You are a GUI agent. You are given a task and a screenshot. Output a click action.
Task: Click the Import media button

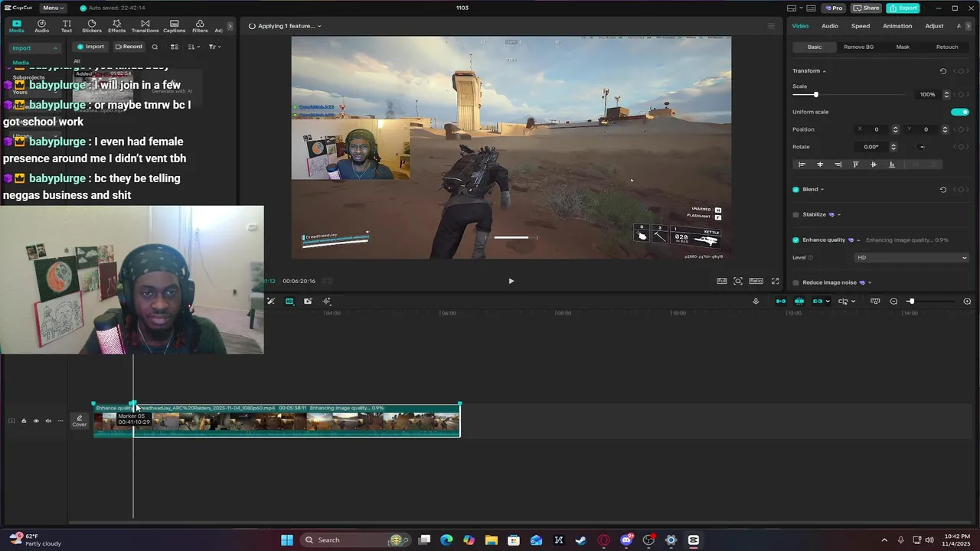click(90, 47)
